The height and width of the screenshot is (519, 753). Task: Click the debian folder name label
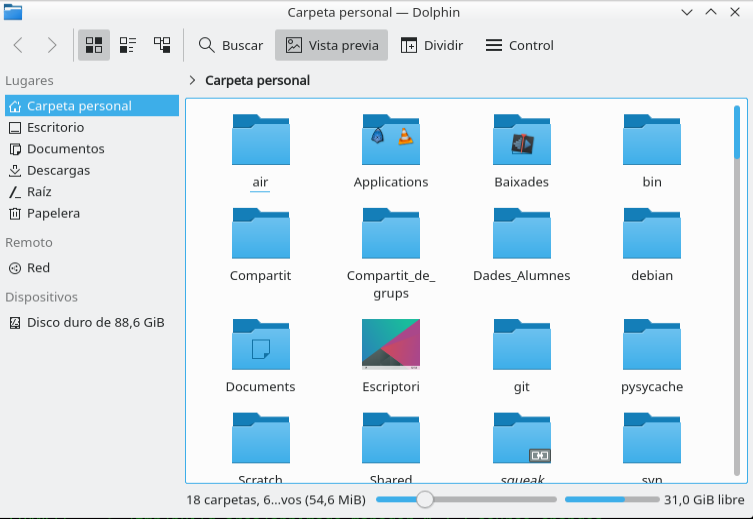click(652, 276)
